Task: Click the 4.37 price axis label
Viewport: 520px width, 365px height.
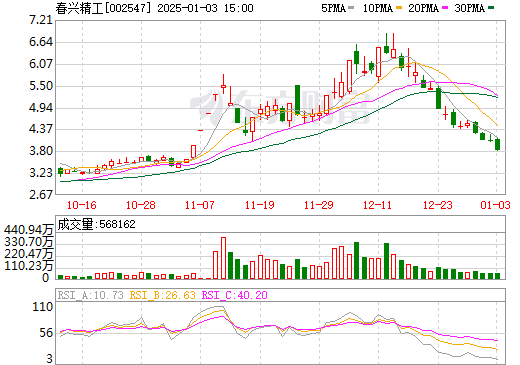Action: [x=41, y=129]
